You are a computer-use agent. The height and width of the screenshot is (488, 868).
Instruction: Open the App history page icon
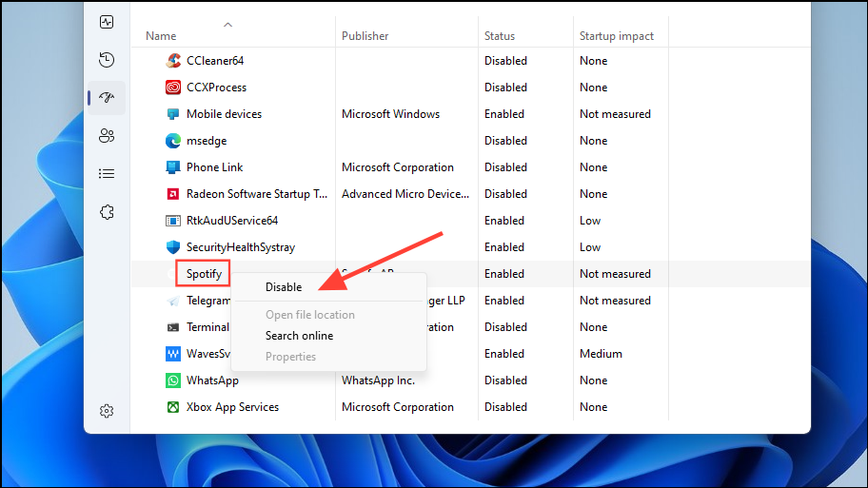coord(107,60)
